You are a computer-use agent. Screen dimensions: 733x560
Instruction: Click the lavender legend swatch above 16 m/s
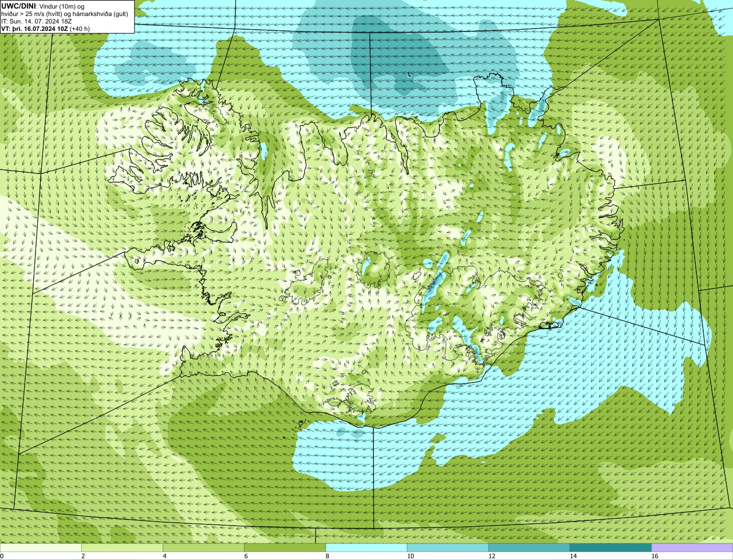[692, 548]
